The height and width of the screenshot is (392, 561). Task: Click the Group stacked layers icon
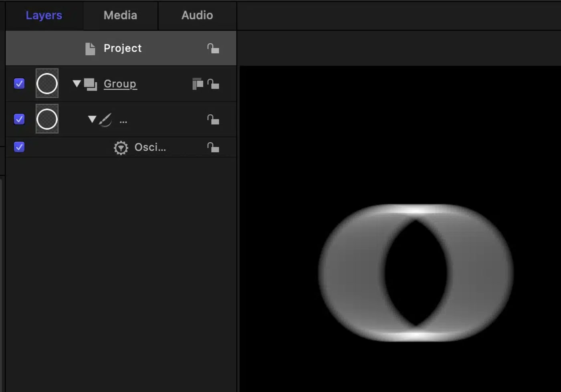tap(91, 84)
